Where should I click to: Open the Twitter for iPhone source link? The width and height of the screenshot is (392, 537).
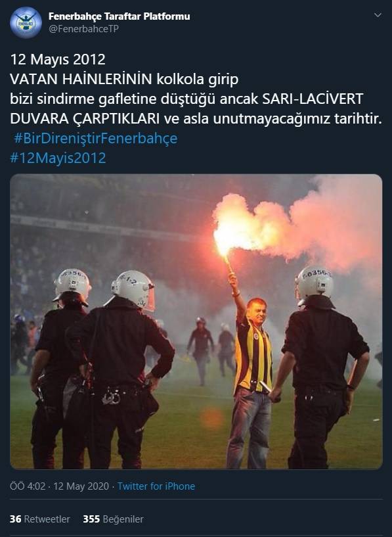coord(156,486)
